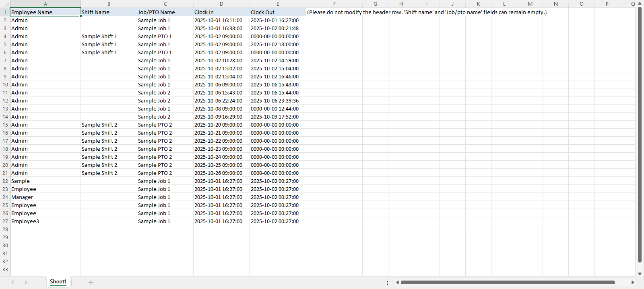
Task: Click the next sheet navigation arrow
Action: [x=26, y=282]
